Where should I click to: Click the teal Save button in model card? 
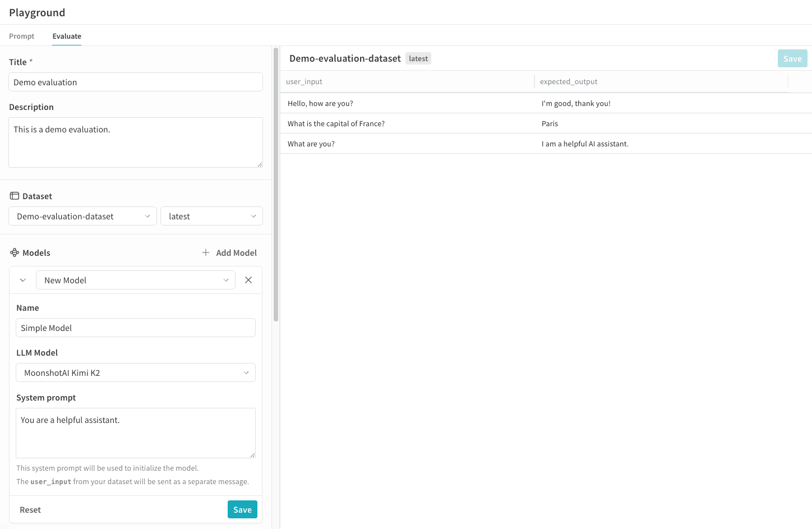coord(242,509)
